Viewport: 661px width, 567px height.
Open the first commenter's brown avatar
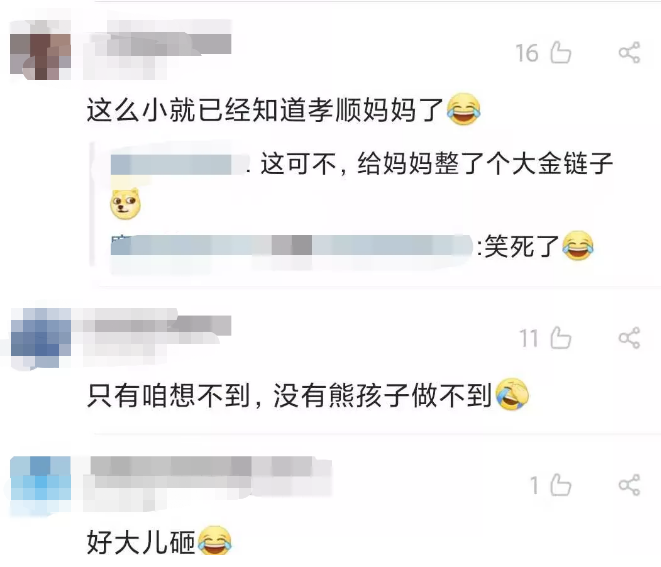(40, 51)
